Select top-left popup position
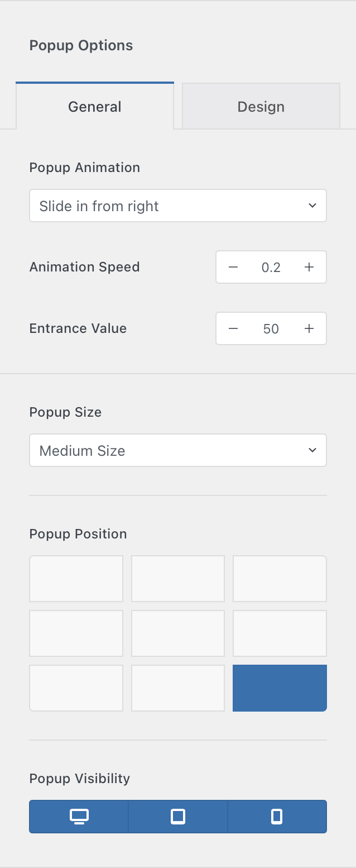 pos(76,579)
